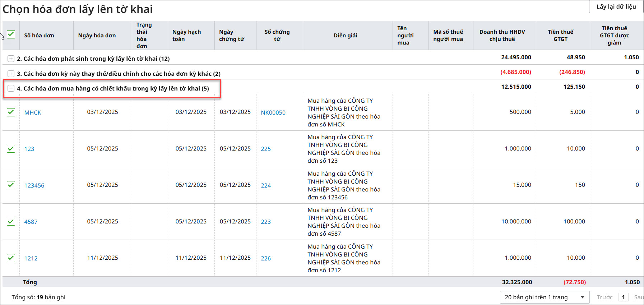Open voucher number NK00050
The image size is (644, 305).
point(273,112)
